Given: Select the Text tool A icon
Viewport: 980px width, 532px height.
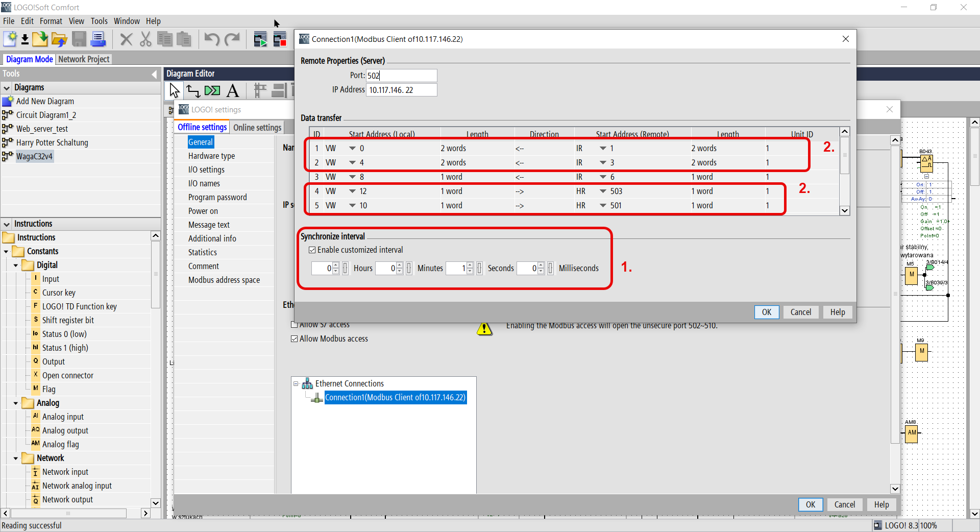Looking at the screenshot, I should (x=233, y=91).
